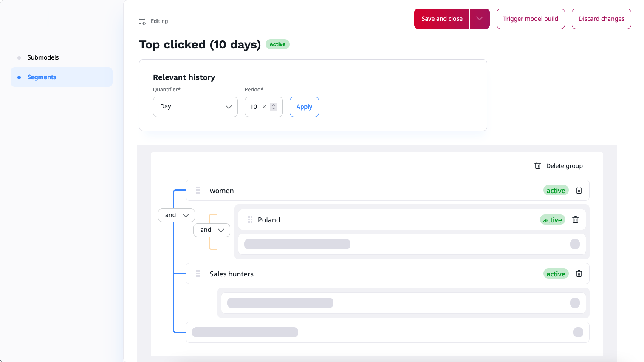This screenshot has width=644, height=362.
Task: Open the Quantifier Day dropdown
Action: point(195,107)
